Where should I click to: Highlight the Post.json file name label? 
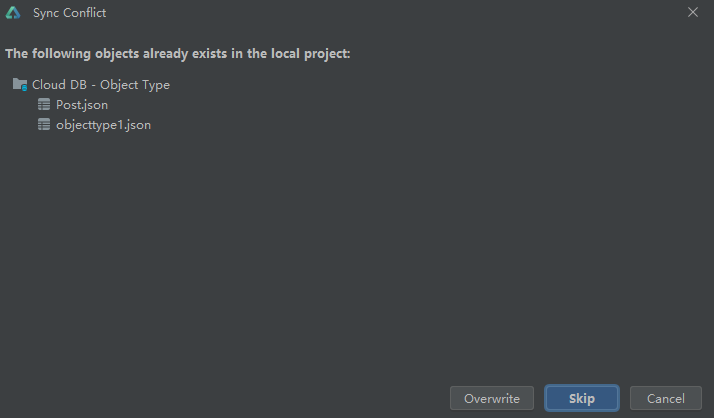point(82,105)
